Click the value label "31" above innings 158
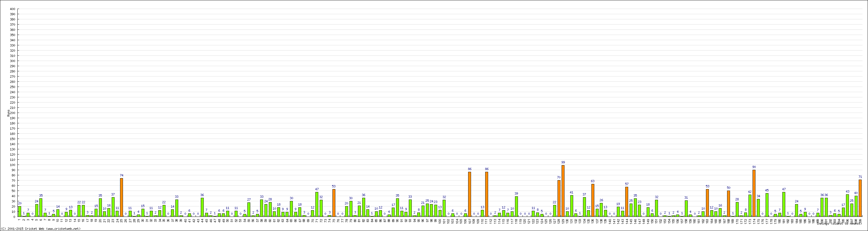 coord(686,198)
